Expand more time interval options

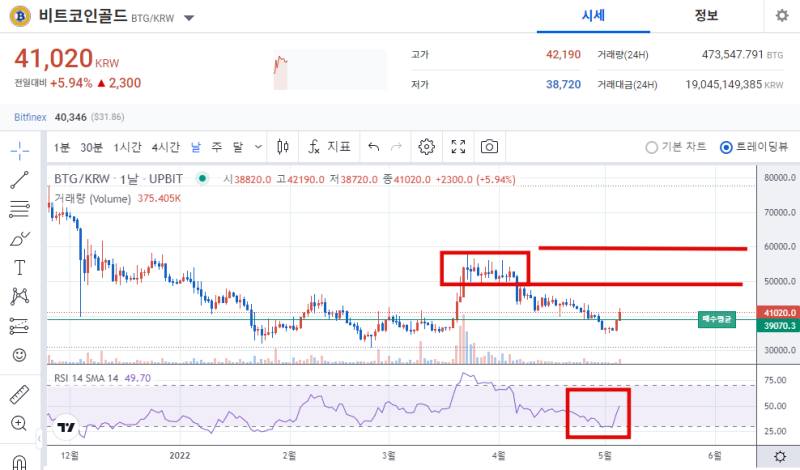(x=258, y=147)
